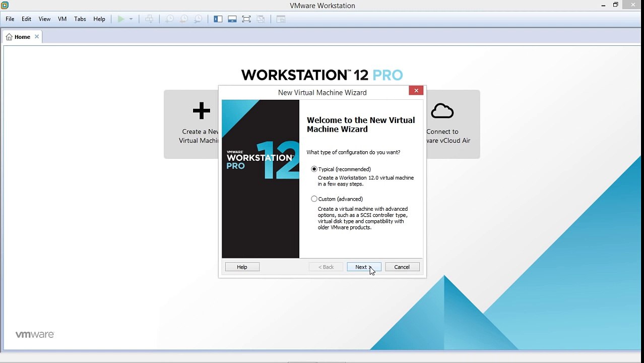Image resolution: width=644 pixels, height=363 pixels.
Task: Cancel the New Virtual Machine Wizard
Action: (x=402, y=267)
